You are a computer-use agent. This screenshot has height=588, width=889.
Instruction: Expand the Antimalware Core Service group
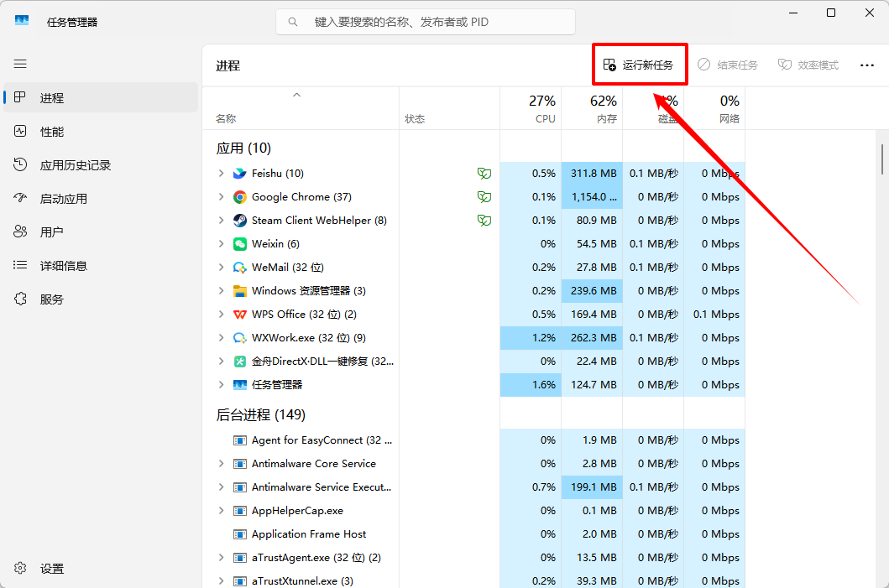pos(221,464)
